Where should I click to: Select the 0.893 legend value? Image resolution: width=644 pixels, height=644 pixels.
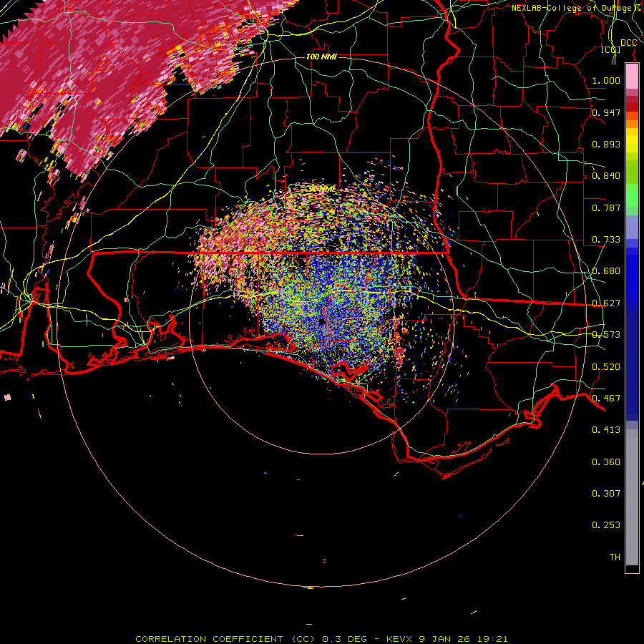606,144
